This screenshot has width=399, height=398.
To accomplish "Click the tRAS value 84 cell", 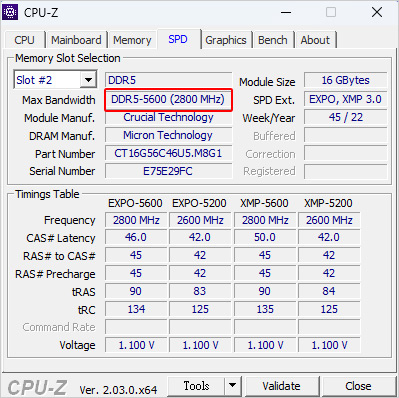I will coord(329,291).
